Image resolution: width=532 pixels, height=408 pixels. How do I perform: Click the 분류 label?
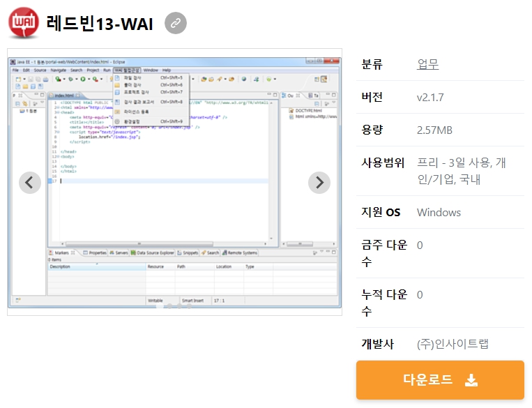(372, 64)
